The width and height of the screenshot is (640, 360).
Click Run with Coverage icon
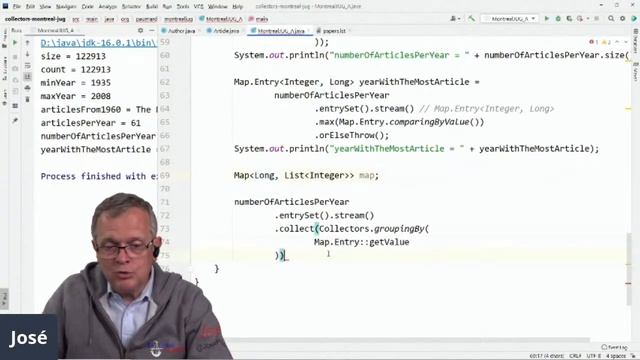click(569, 19)
